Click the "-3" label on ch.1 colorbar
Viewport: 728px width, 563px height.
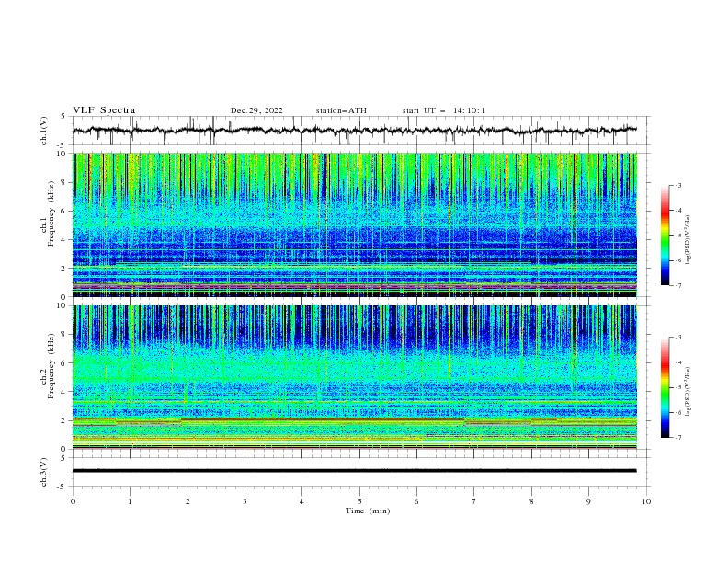tap(678, 185)
